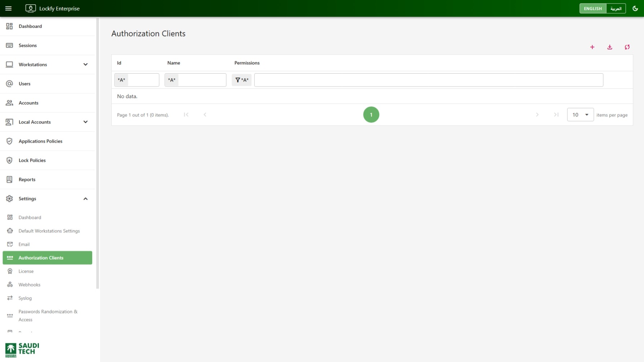Expand the Workstations menu chevron
Viewport: 644px width, 362px height.
pyautogui.click(x=85, y=65)
